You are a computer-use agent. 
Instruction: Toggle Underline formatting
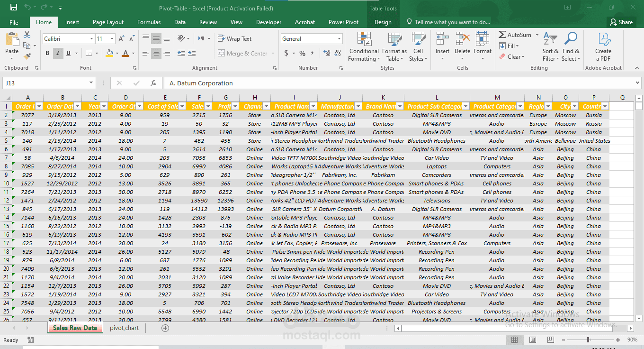[x=69, y=53]
